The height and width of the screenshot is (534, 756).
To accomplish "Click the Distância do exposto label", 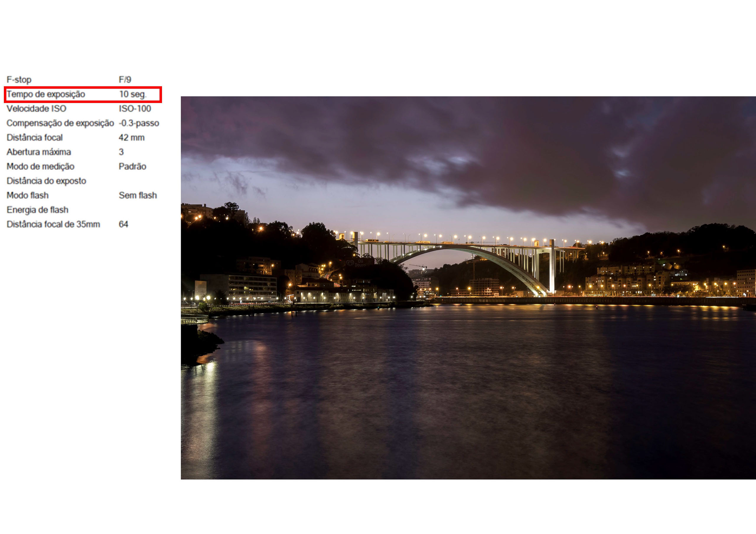I will pos(46,181).
